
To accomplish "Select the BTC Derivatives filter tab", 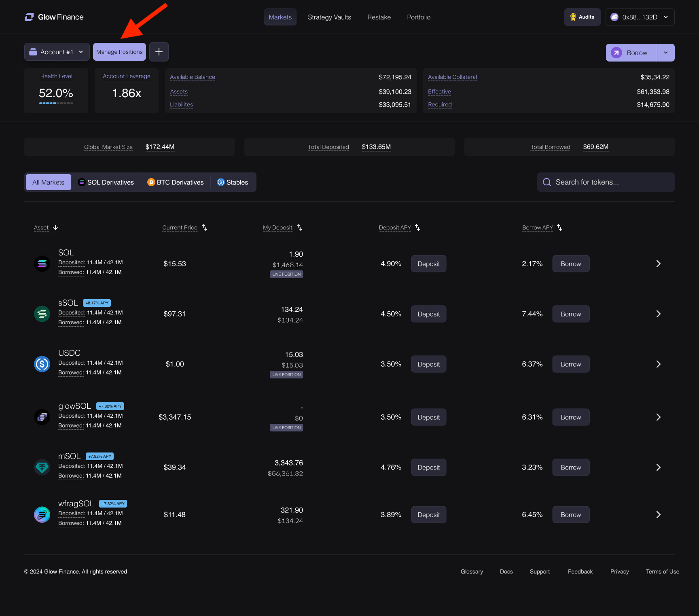I will click(x=176, y=182).
